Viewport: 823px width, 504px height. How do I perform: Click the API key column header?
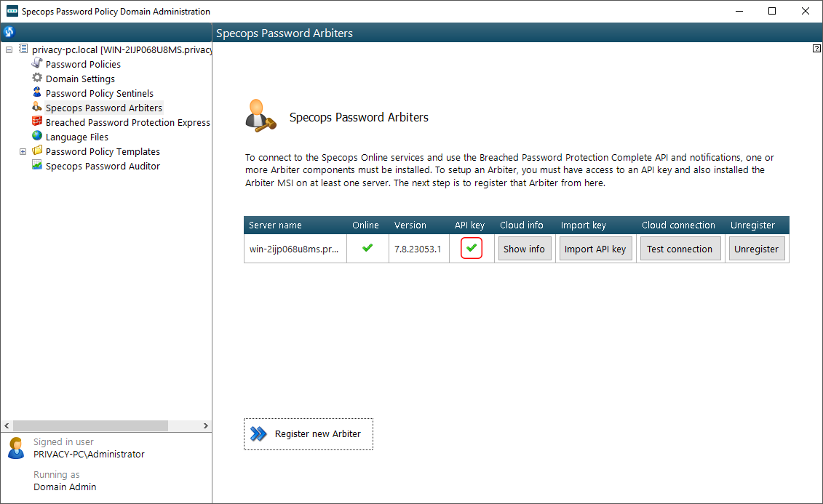pos(472,225)
